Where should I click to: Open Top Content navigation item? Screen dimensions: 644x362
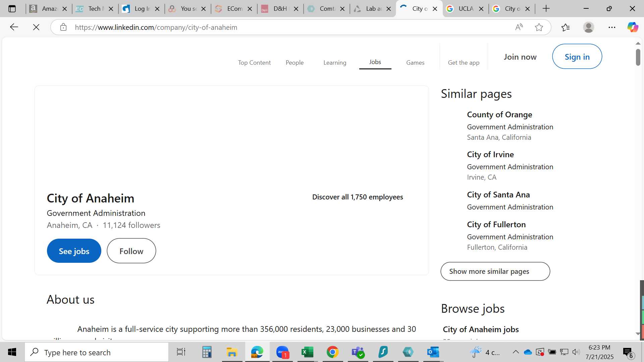(254, 63)
